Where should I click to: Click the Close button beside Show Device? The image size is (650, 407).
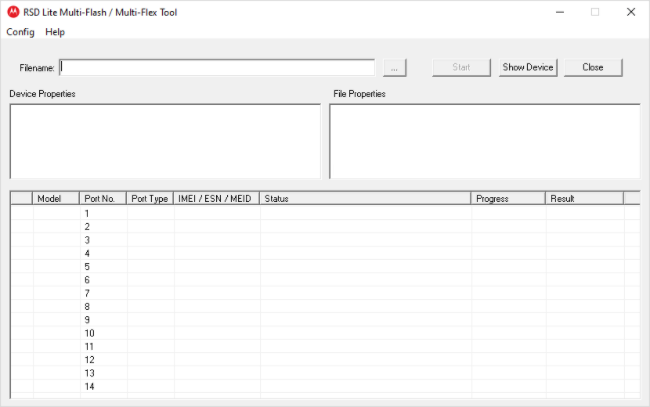[x=593, y=68]
